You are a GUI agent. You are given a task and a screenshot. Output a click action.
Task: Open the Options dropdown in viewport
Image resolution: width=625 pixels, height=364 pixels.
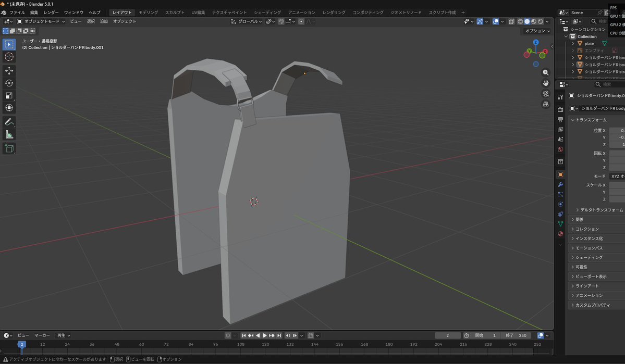(537, 31)
